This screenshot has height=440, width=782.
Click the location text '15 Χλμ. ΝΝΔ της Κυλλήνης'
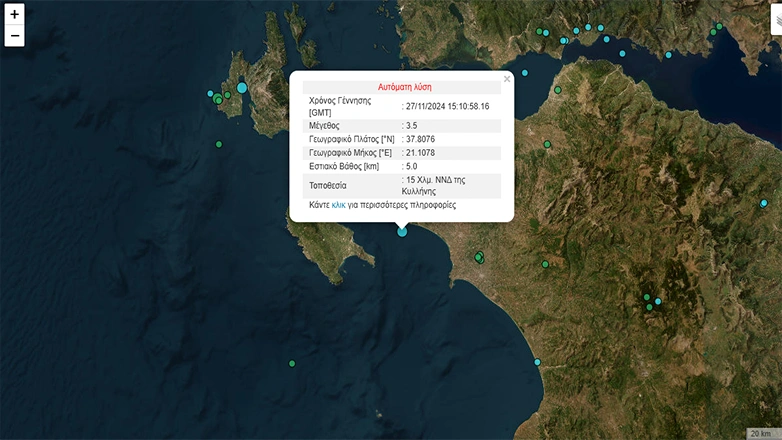tap(436, 185)
